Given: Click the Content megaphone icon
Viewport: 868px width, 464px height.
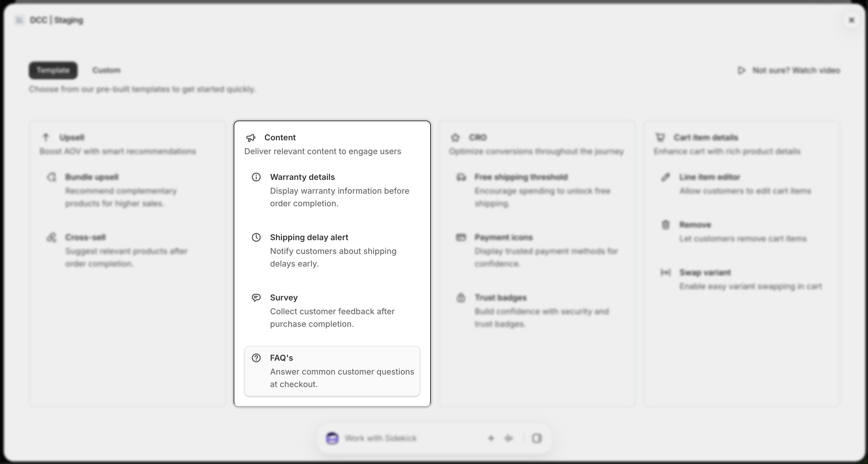Looking at the screenshot, I should coord(251,138).
